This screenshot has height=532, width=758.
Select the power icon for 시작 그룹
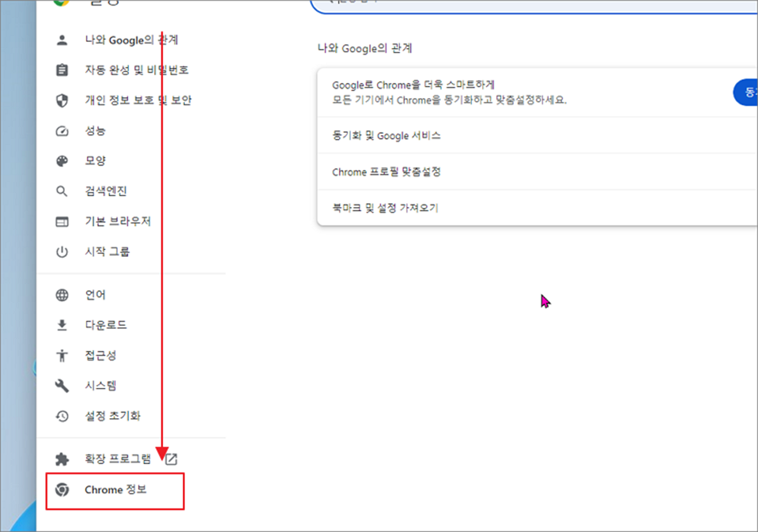(62, 252)
